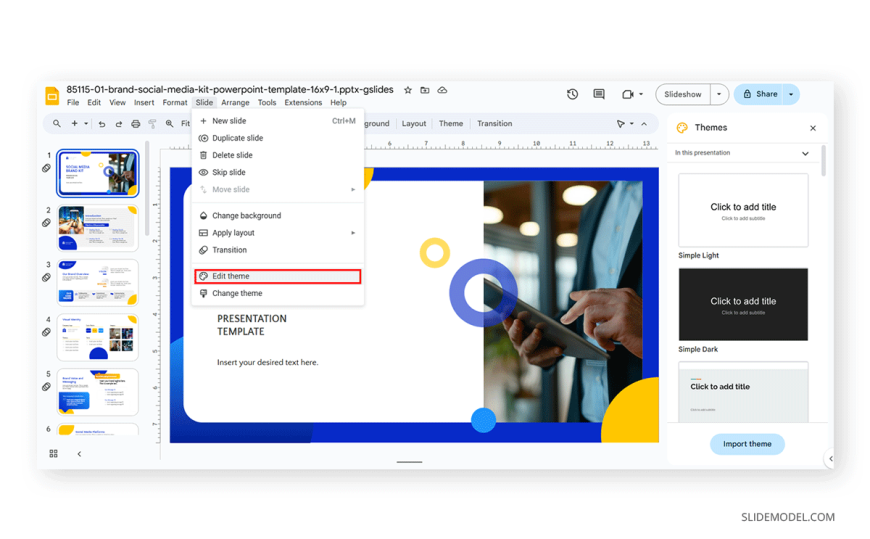Open the Fit zoom level dropdown

coord(185,124)
